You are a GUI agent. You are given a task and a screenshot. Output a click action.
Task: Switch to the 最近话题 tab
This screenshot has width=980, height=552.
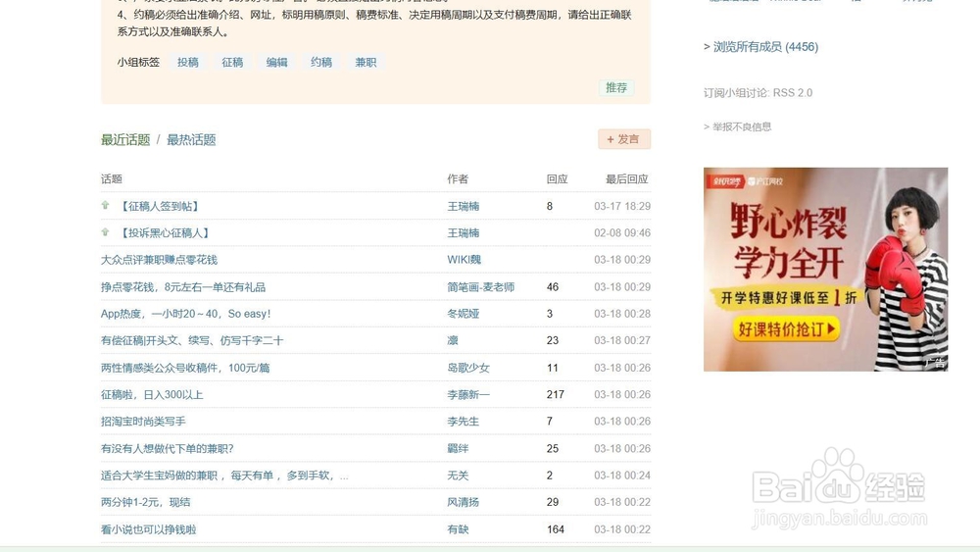tap(125, 139)
